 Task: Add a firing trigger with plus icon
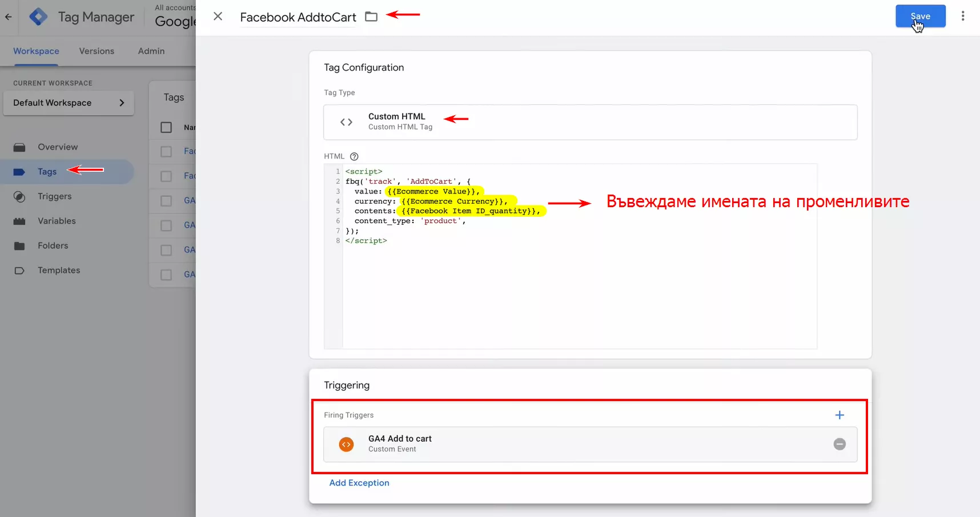[840, 415]
